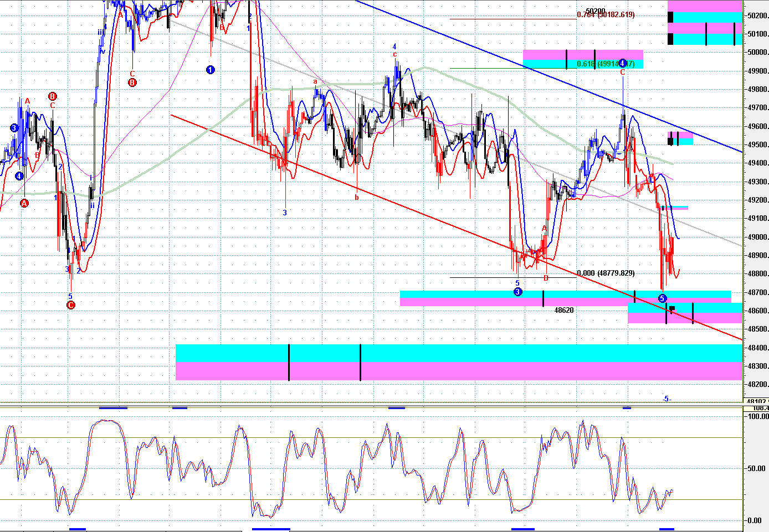Screen dimensions: 769x532
Task: Click 49100 on the price axis
Action: [x=757, y=219]
